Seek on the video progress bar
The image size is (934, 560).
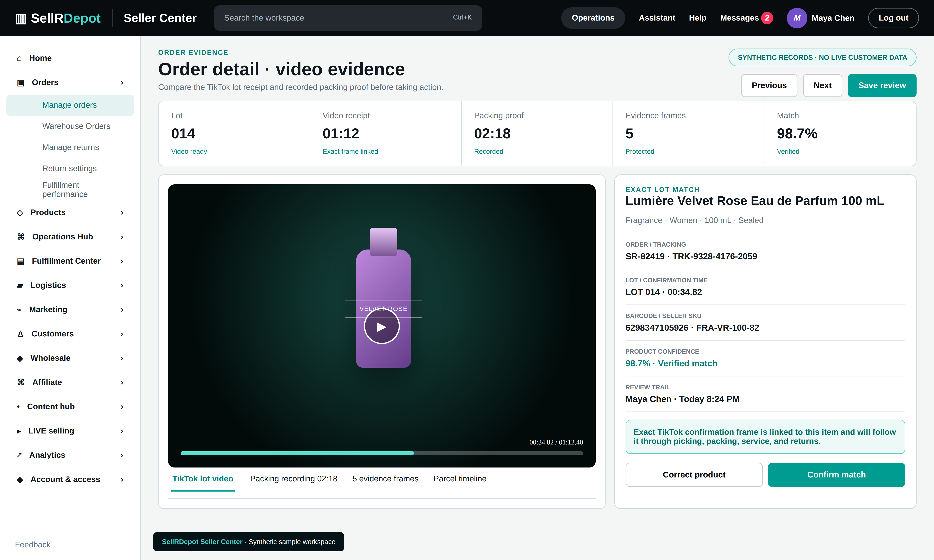click(x=381, y=453)
